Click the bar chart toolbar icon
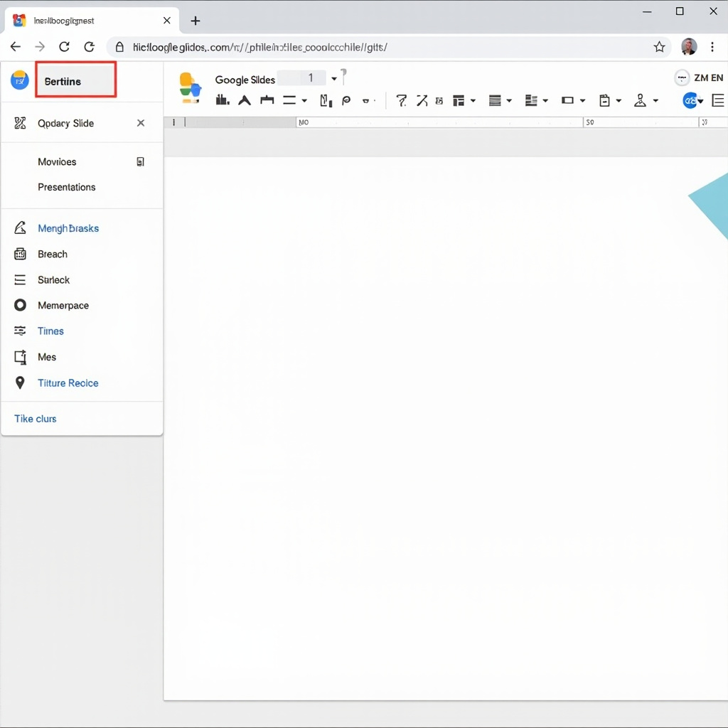 point(223,100)
